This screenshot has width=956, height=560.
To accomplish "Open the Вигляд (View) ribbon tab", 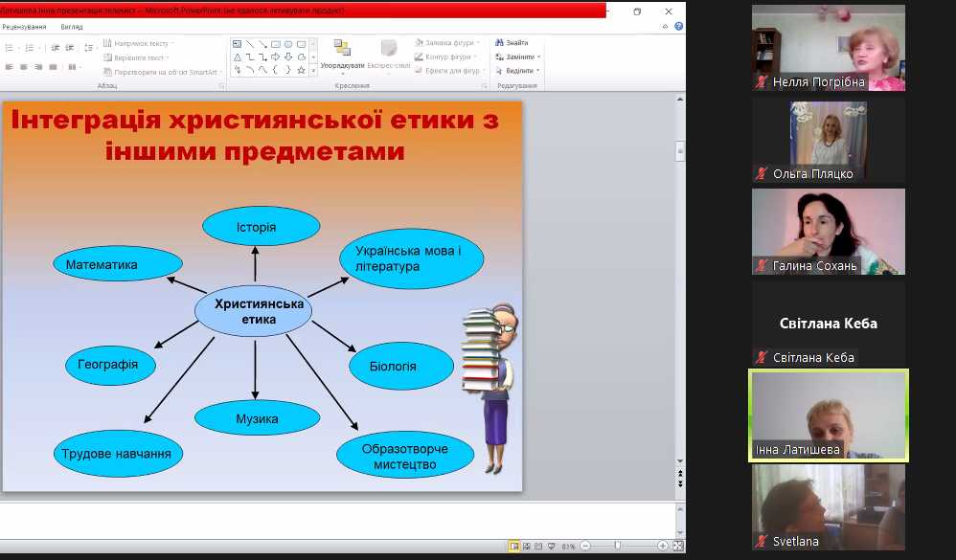I will 72,27.
